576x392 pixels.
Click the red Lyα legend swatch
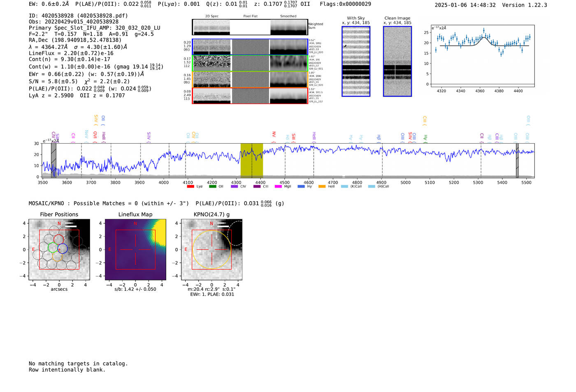[190, 186]
